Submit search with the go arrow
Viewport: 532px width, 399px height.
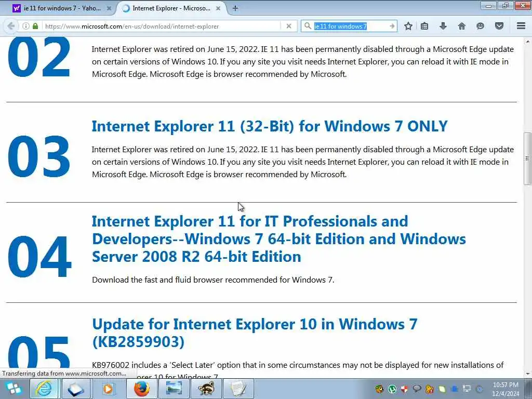tap(392, 26)
